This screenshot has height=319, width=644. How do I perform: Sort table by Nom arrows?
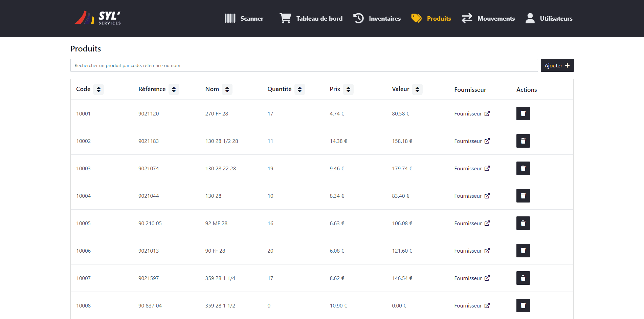(227, 89)
